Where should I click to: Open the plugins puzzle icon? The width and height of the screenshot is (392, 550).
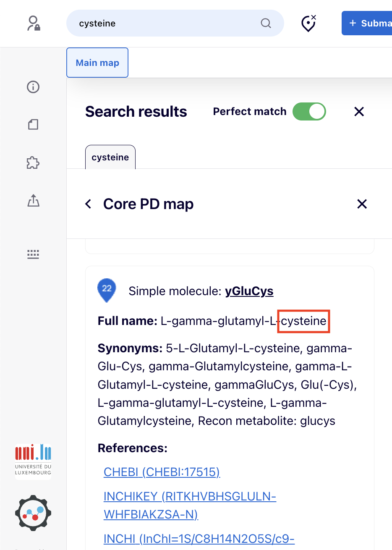coord(33,162)
